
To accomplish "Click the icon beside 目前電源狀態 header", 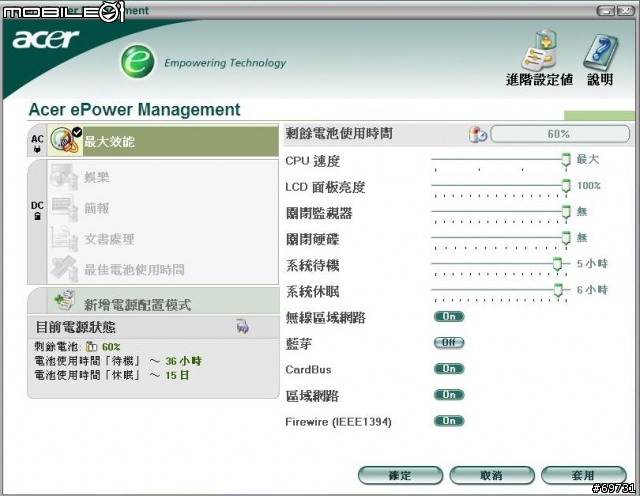I will pyautogui.click(x=242, y=327).
